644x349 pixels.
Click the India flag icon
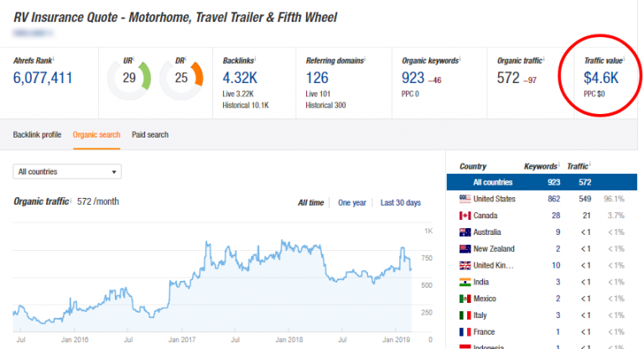tap(464, 283)
